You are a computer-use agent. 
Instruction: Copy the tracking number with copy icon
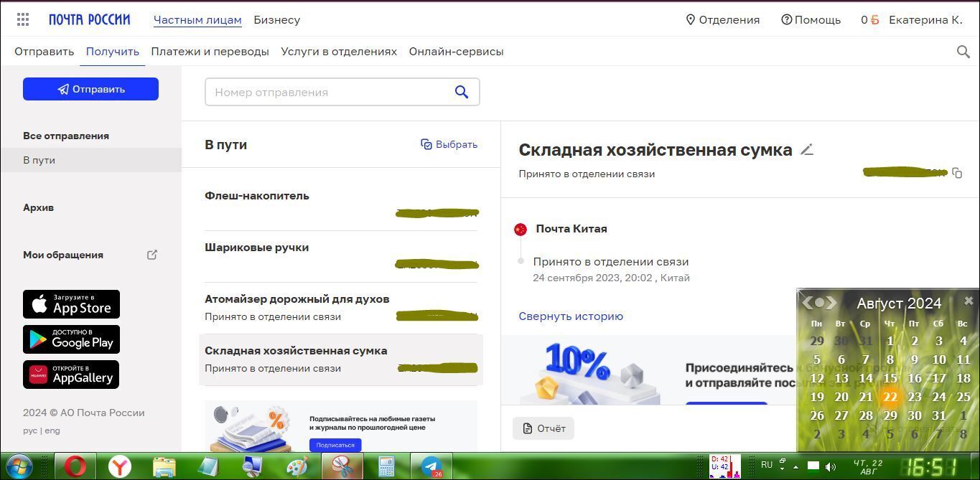[957, 173]
